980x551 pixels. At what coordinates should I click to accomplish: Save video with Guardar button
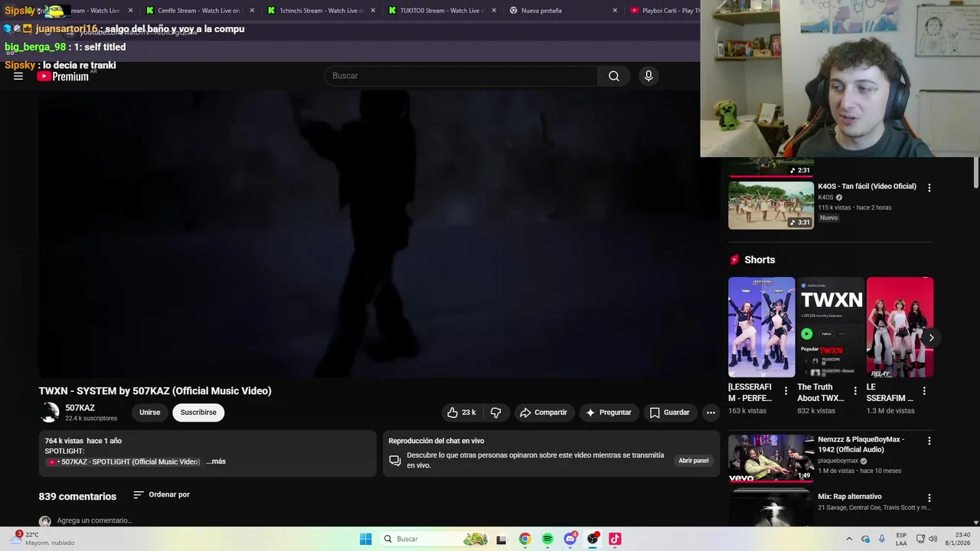click(670, 412)
